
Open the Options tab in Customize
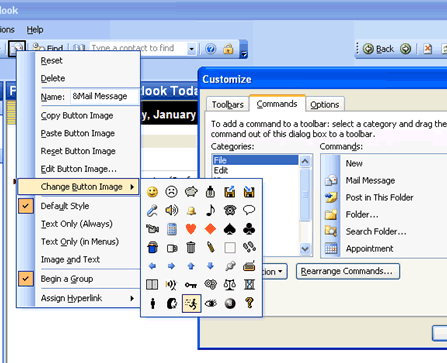[x=325, y=105]
